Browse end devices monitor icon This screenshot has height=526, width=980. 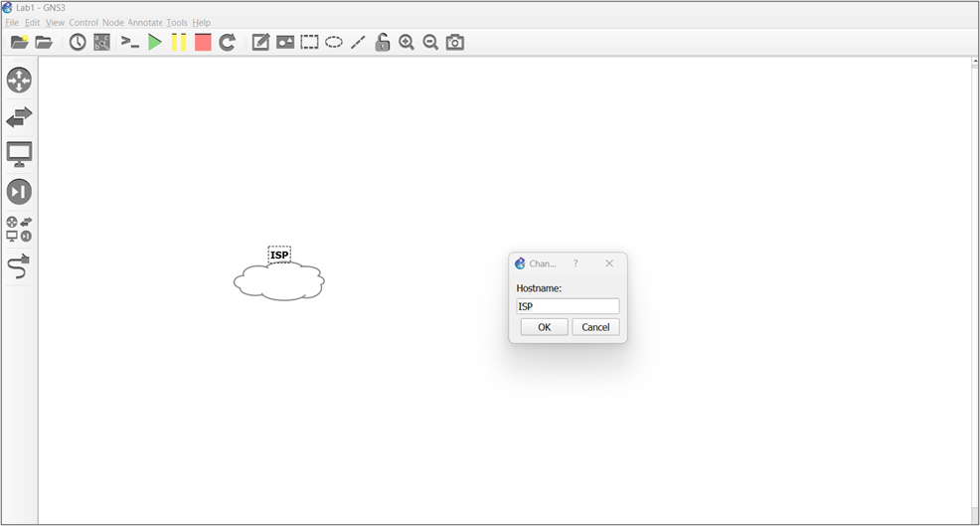(19, 154)
